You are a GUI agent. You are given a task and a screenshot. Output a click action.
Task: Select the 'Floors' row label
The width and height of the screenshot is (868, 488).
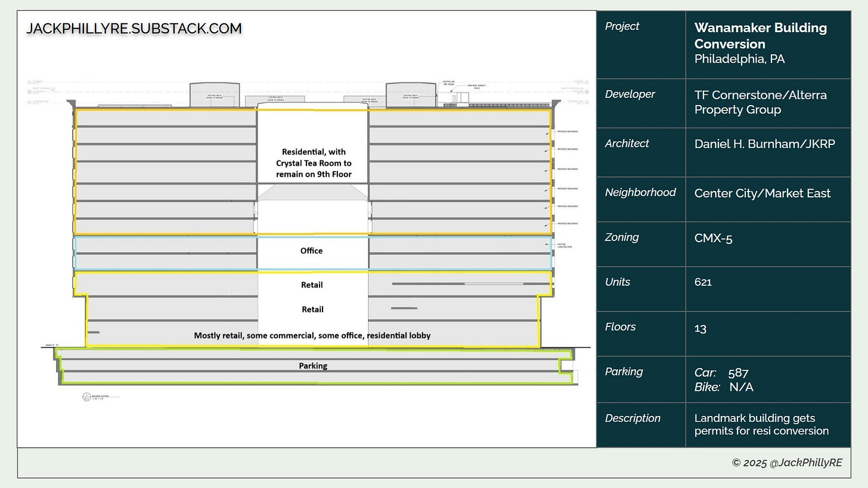(620, 327)
